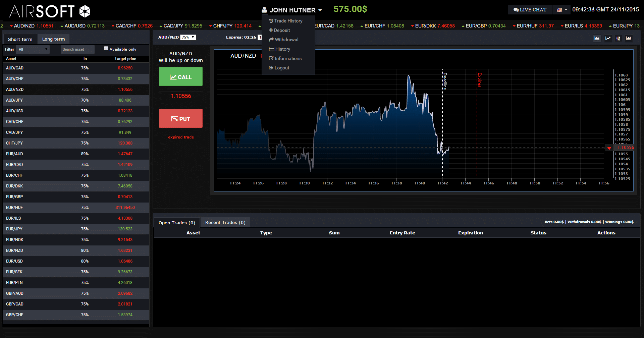This screenshot has height=338, width=644.
Task: Switch to the area chart view
Action: click(597, 38)
